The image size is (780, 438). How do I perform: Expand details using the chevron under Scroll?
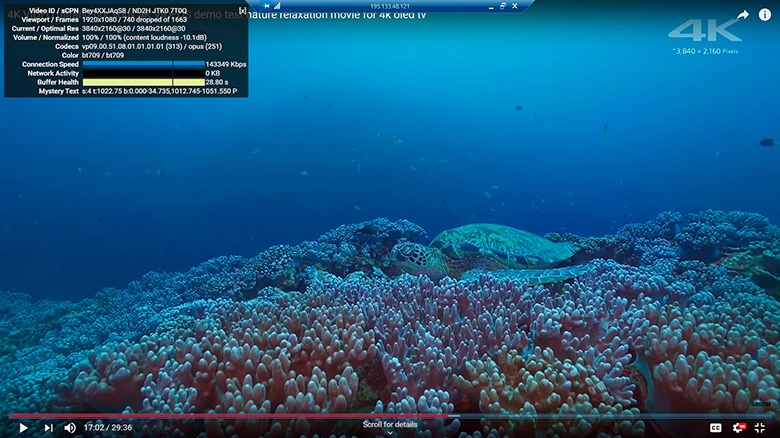[390, 433]
